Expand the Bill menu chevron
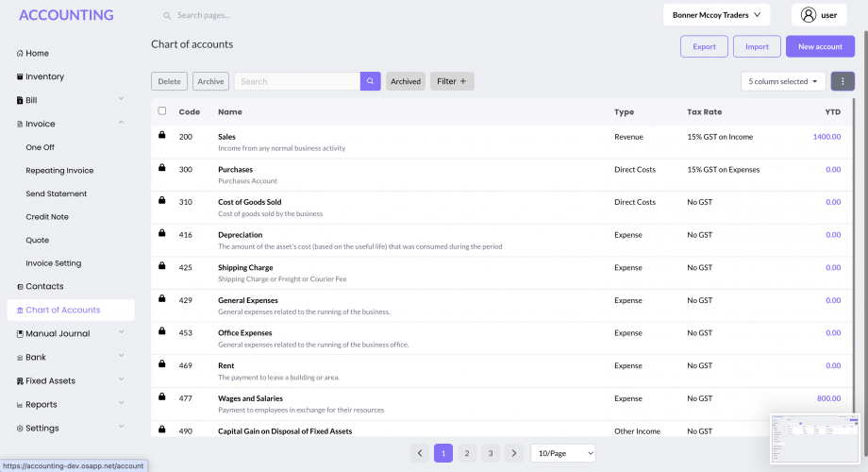Screen dimensions: 868x472 point(121,98)
